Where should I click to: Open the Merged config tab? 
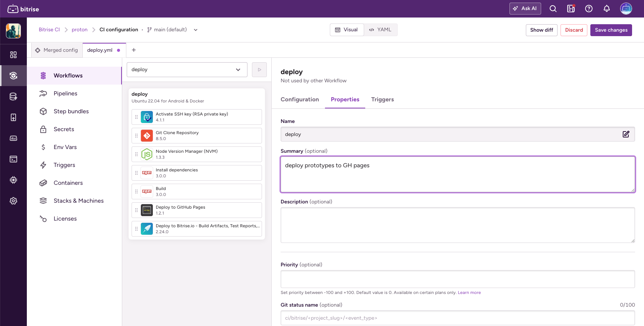point(57,50)
